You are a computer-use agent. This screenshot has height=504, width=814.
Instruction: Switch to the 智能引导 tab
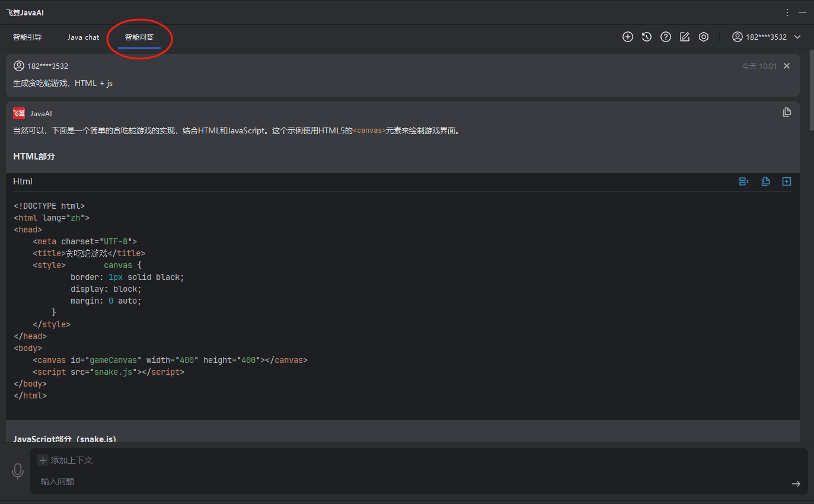pos(27,37)
